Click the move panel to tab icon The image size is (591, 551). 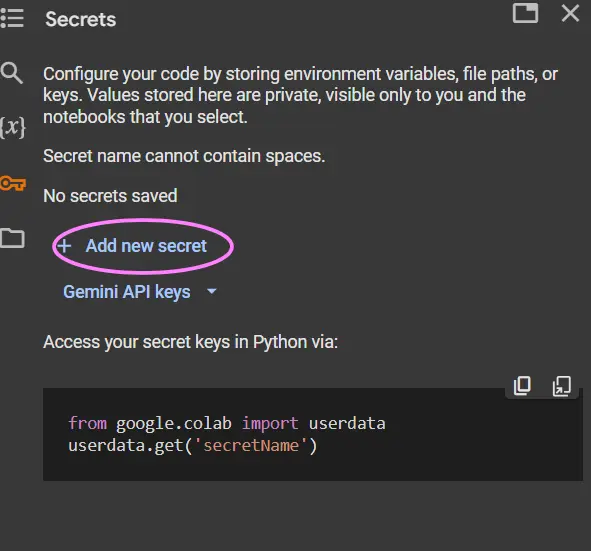[525, 13]
